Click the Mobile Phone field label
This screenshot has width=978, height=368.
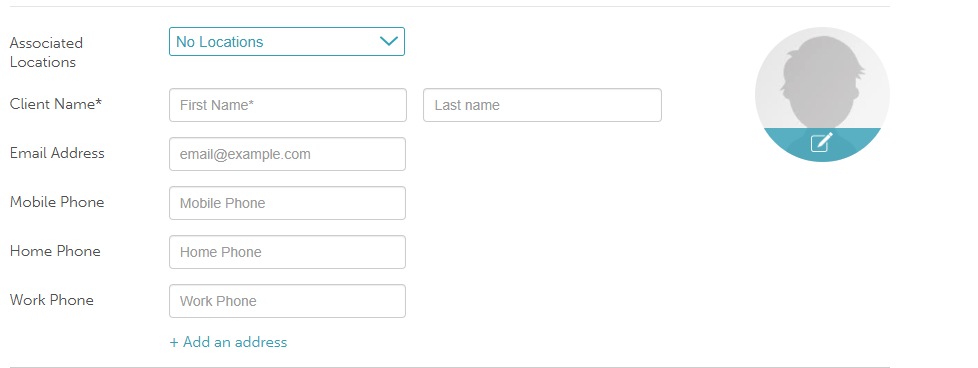click(57, 202)
